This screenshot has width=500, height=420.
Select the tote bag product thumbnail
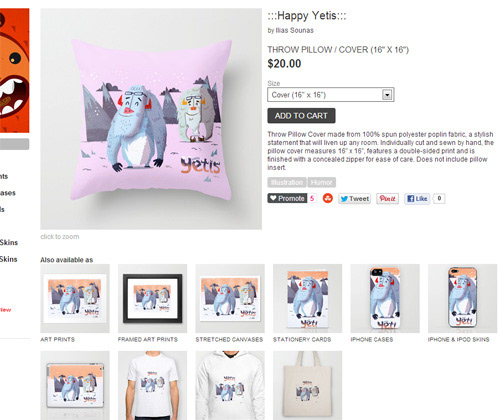click(307, 385)
